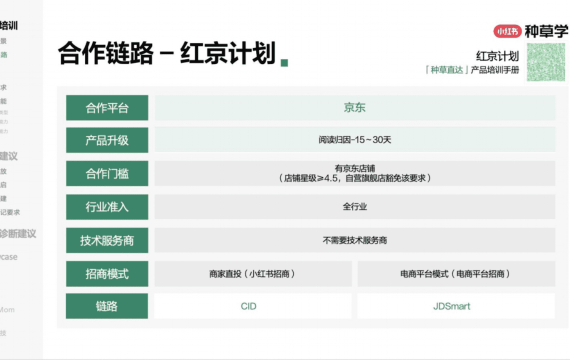Image resolution: width=570 pixels, height=360 pixels.
Task: Click the 京东 platform cell
Action: tap(355, 108)
